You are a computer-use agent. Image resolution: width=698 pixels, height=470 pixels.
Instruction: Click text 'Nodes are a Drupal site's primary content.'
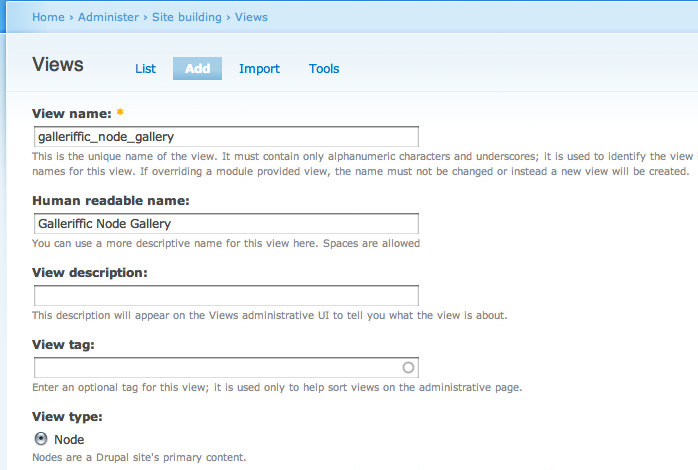pyautogui.click(x=139, y=458)
